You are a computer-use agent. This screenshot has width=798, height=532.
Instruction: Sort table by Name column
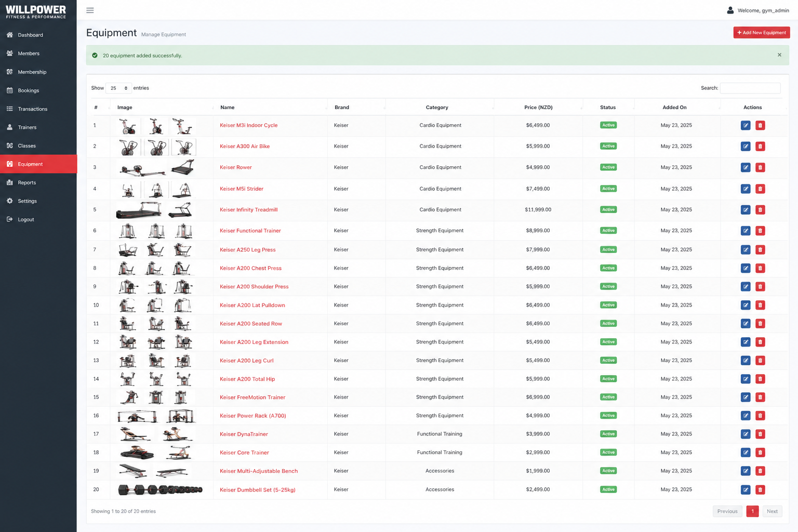[x=270, y=108]
